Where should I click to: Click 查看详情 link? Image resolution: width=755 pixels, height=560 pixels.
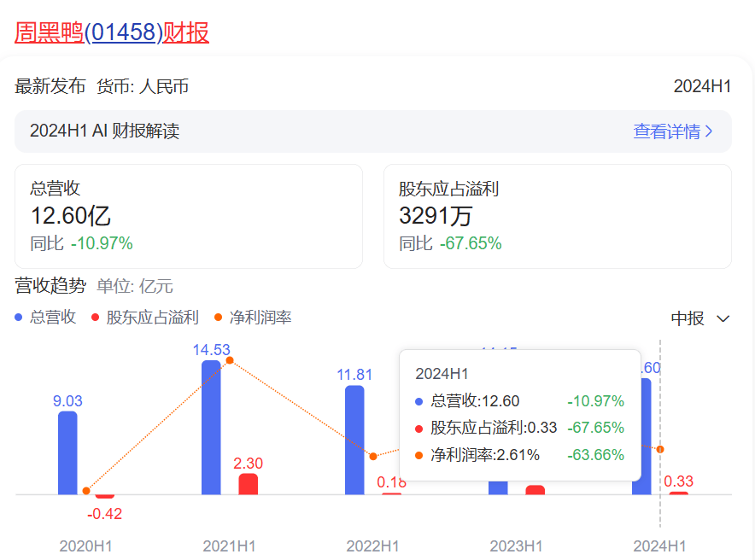point(666,131)
